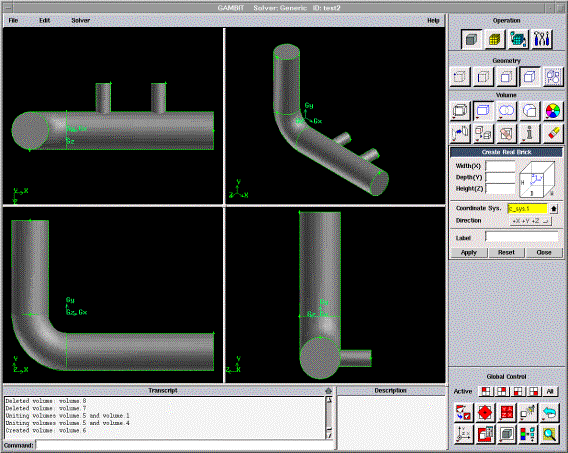Screen dimensions: 568x453
Task: Select the Volume geometry icon
Action: click(530, 77)
